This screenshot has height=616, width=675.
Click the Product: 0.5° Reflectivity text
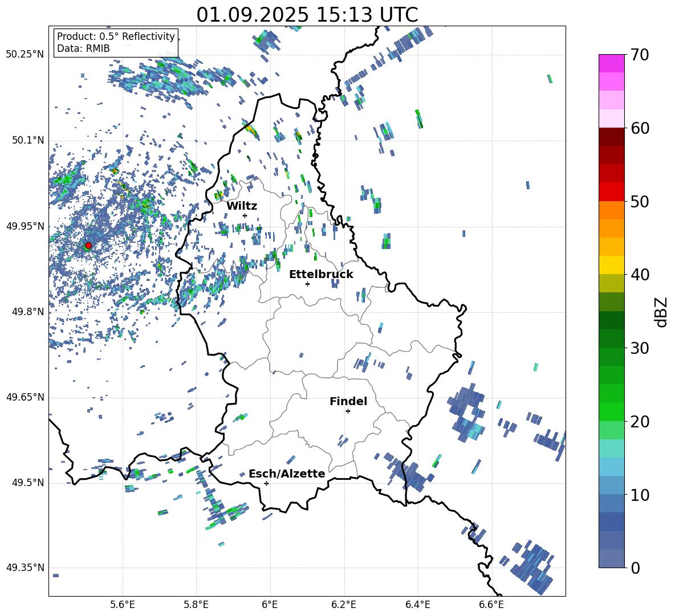(116, 36)
